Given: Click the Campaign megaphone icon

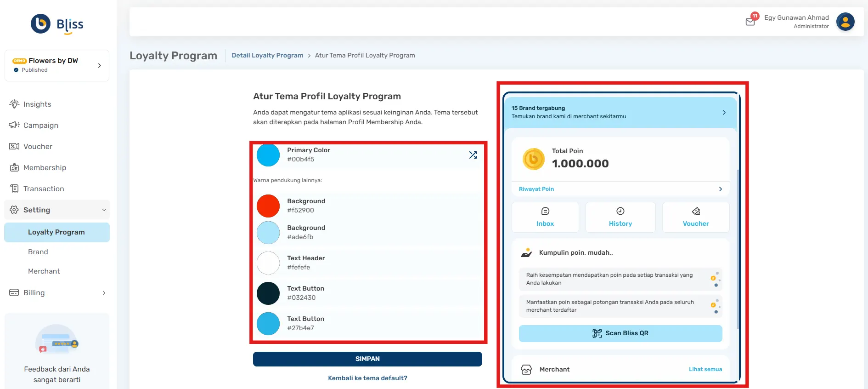Looking at the screenshot, I should point(14,125).
